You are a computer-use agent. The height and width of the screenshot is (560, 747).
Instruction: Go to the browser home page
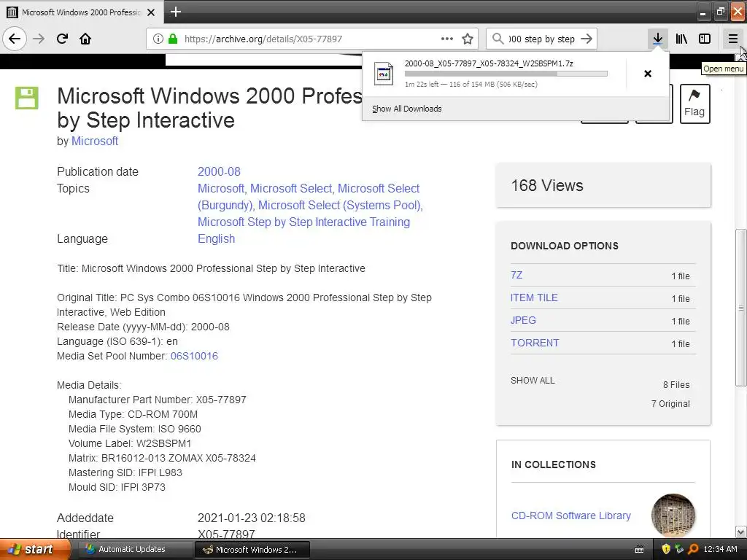point(85,39)
